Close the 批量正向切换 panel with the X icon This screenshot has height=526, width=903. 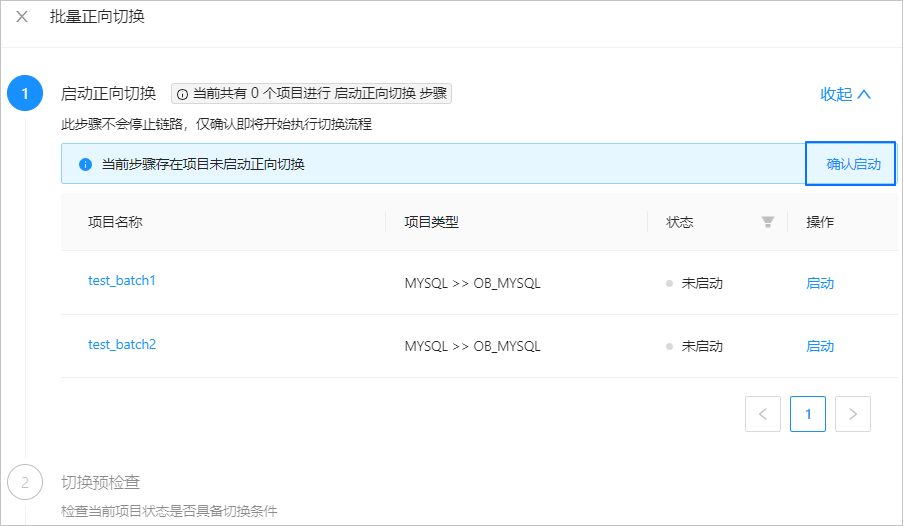point(22,17)
